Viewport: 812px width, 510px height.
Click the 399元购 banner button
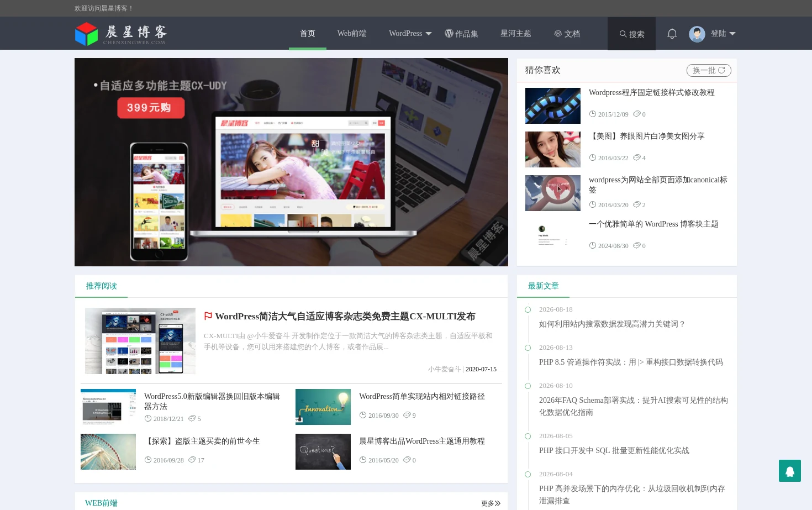pos(151,108)
